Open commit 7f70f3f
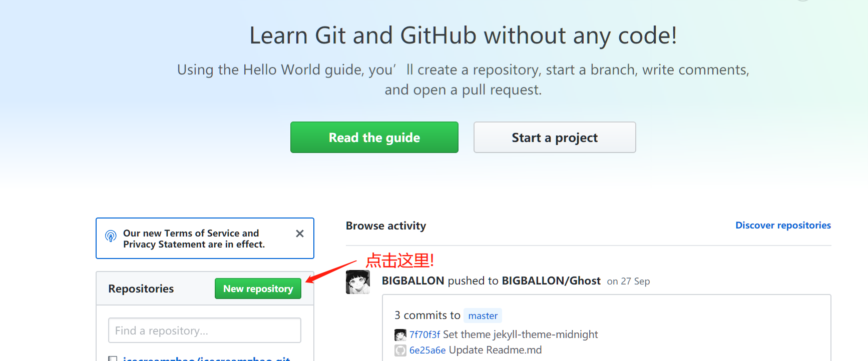 424,334
